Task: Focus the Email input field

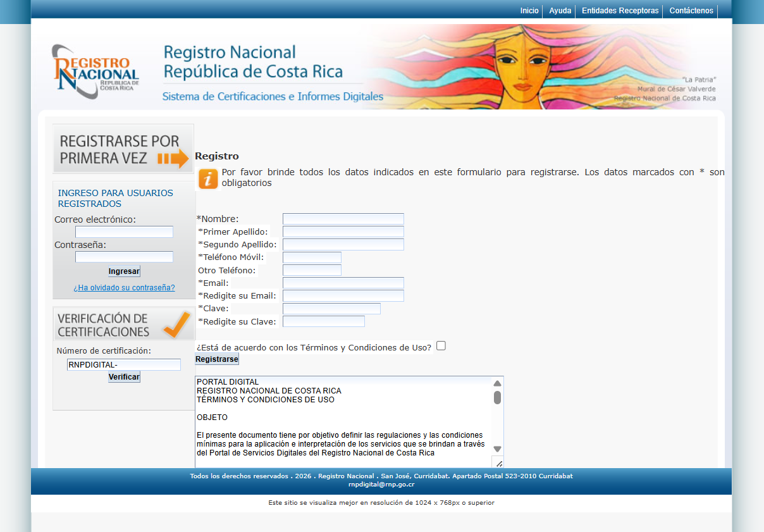Action: coord(343,283)
